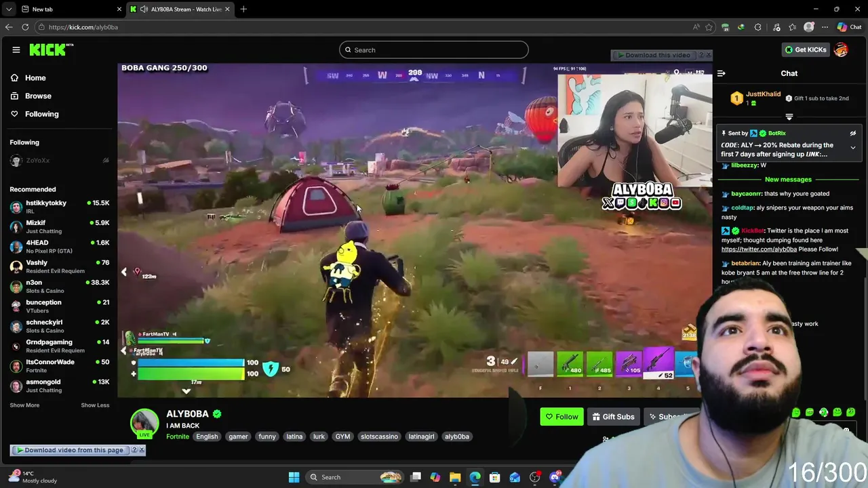
Task: Open Microsoft Store from taskbar
Action: coord(494,477)
